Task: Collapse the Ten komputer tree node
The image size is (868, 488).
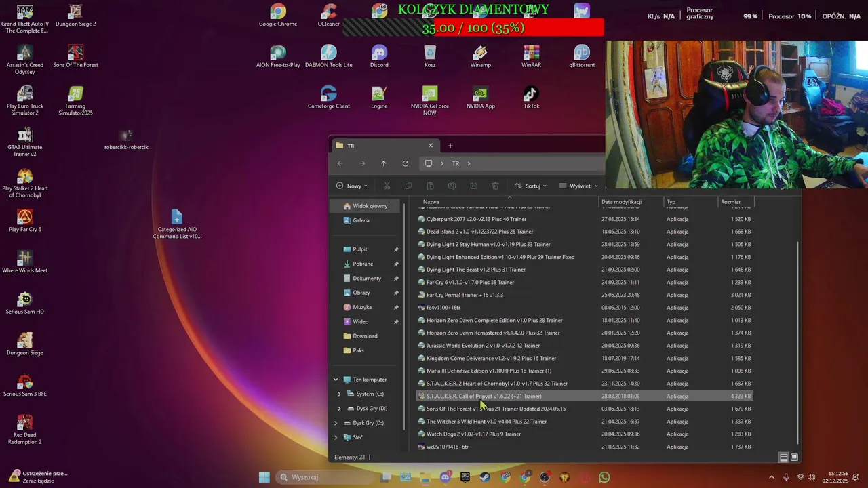Action: [x=336, y=380]
